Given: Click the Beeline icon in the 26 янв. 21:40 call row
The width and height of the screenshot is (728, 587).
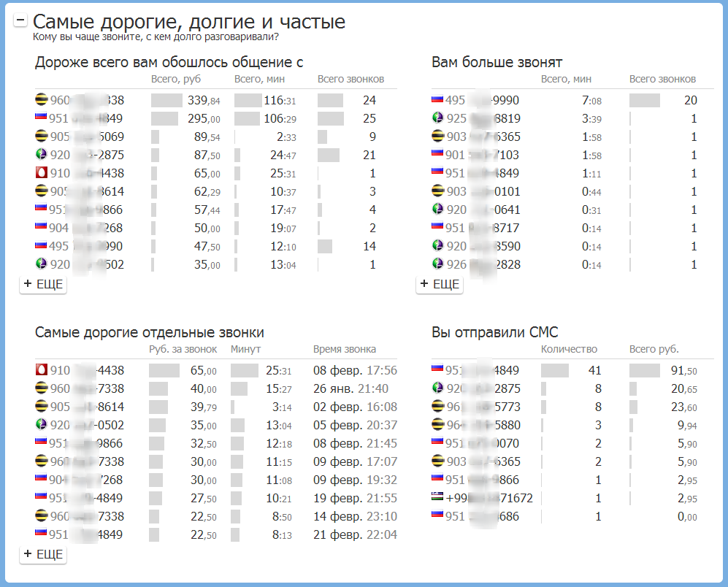Looking at the screenshot, I should pos(42,387).
